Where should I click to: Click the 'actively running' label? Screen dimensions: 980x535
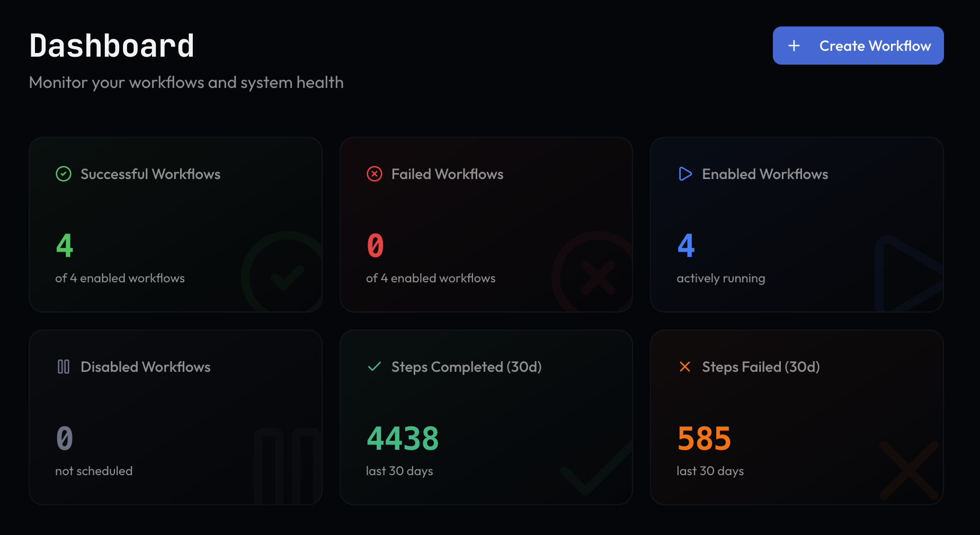(x=720, y=278)
